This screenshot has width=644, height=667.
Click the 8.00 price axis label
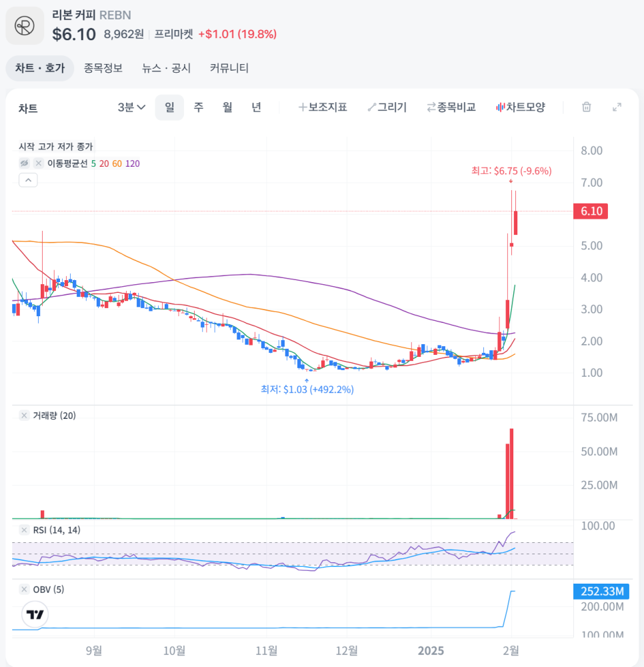[592, 151]
